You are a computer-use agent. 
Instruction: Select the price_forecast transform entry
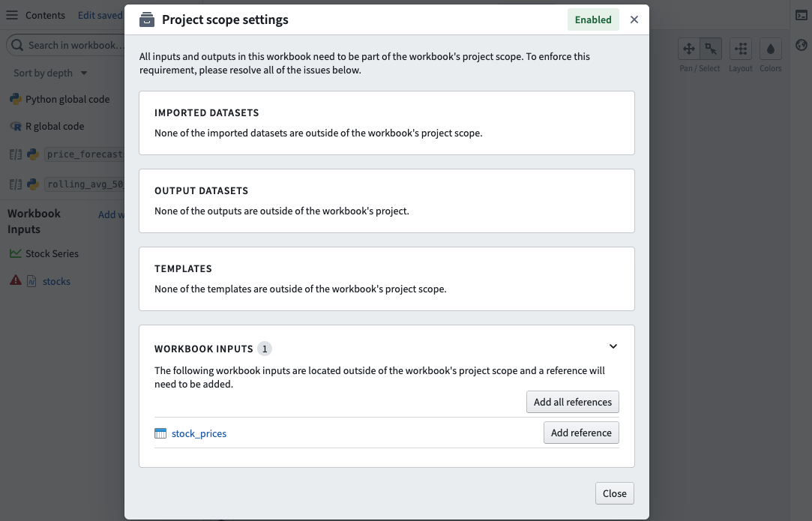tap(85, 154)
